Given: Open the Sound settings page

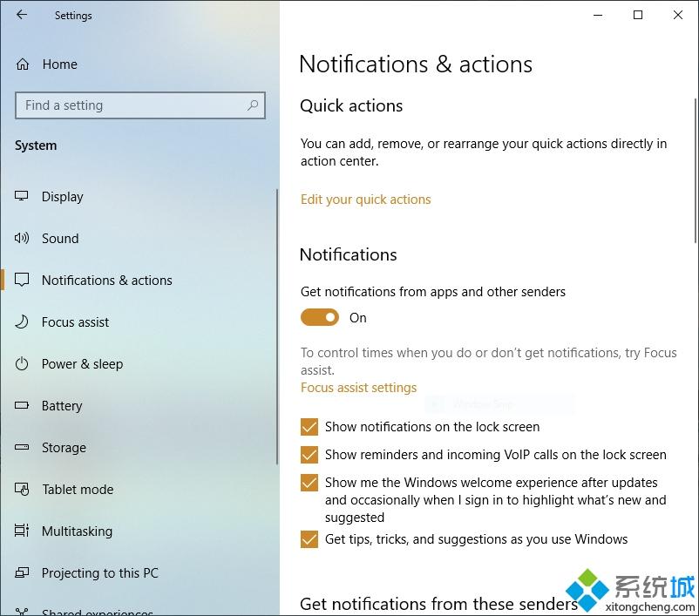Looking at the screenshot, I should (139, 238).
